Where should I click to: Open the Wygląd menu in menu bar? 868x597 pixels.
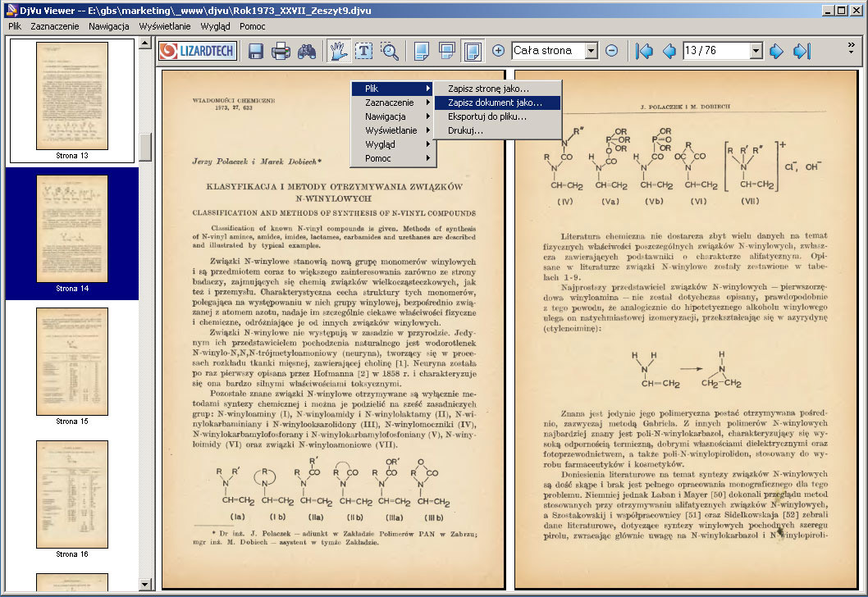tap(215, 26)
